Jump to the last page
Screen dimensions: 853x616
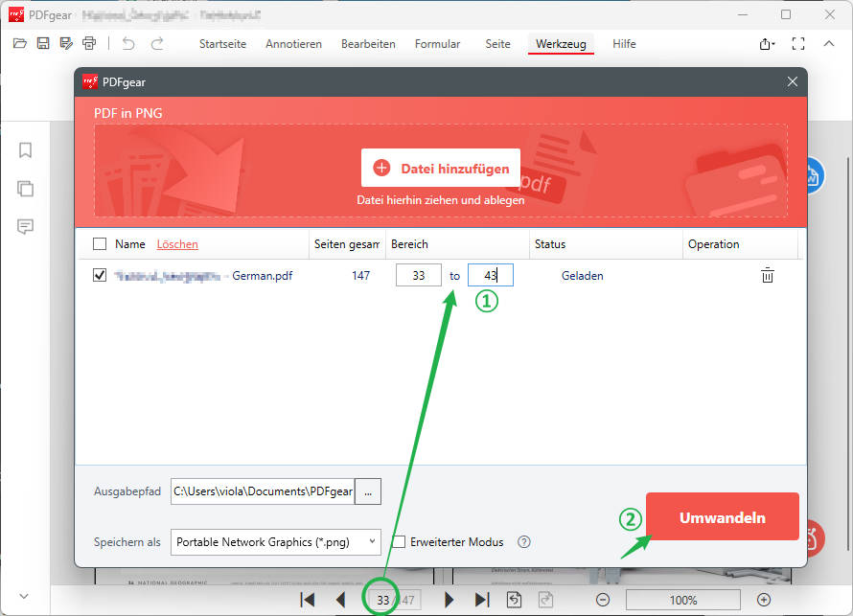point(482,600)
